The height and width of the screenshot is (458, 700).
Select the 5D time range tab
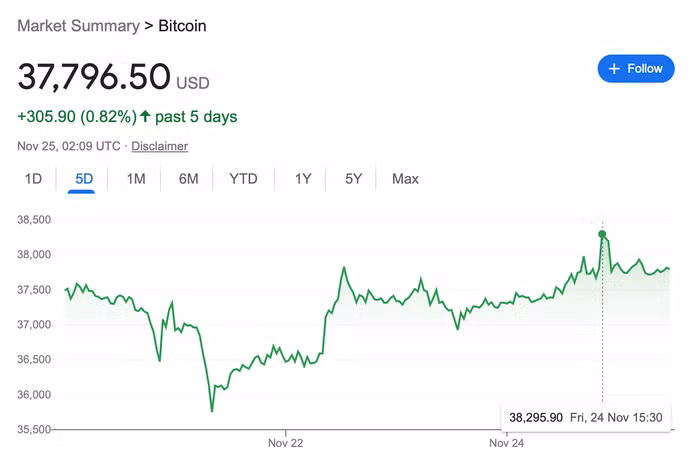tap(84, 179)
